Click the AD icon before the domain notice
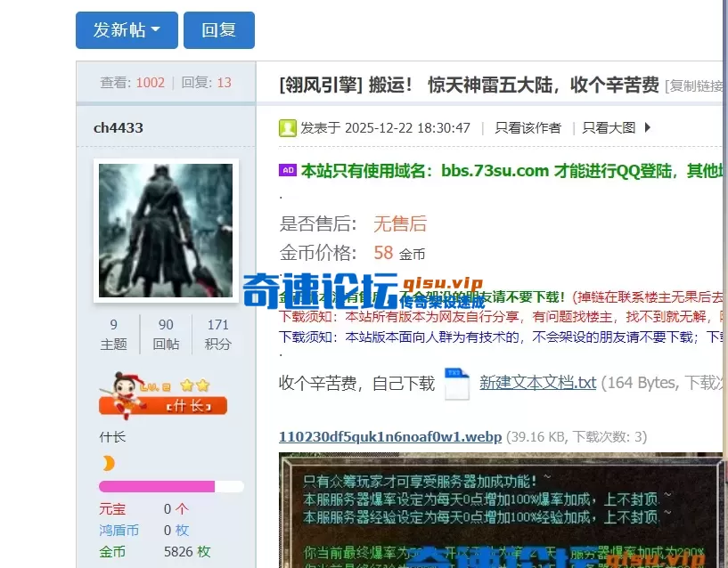The width and height of the screenshot is (728, 568). [287, 170]
